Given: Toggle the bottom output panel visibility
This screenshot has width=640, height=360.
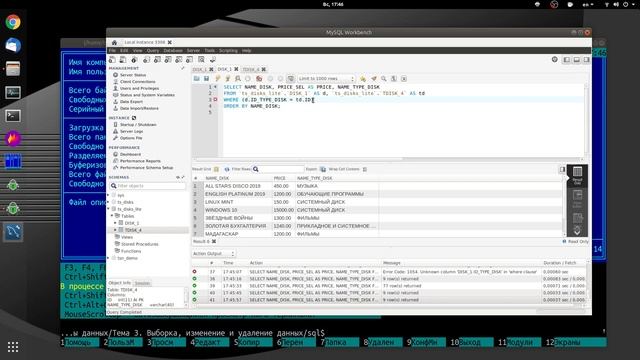Looking at the screenshot, I should click(x=576, y=60).
